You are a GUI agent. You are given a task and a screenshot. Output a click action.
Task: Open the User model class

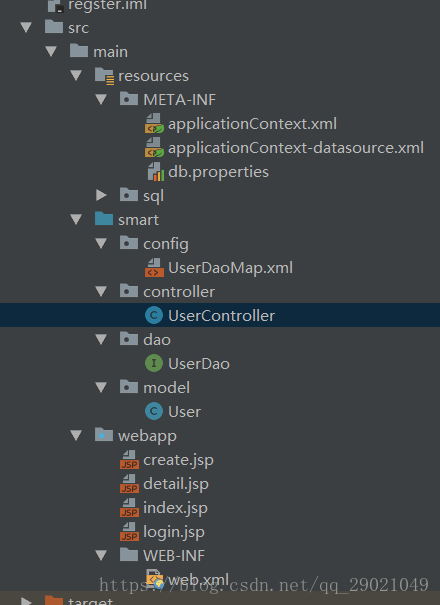tap(184, 412)
